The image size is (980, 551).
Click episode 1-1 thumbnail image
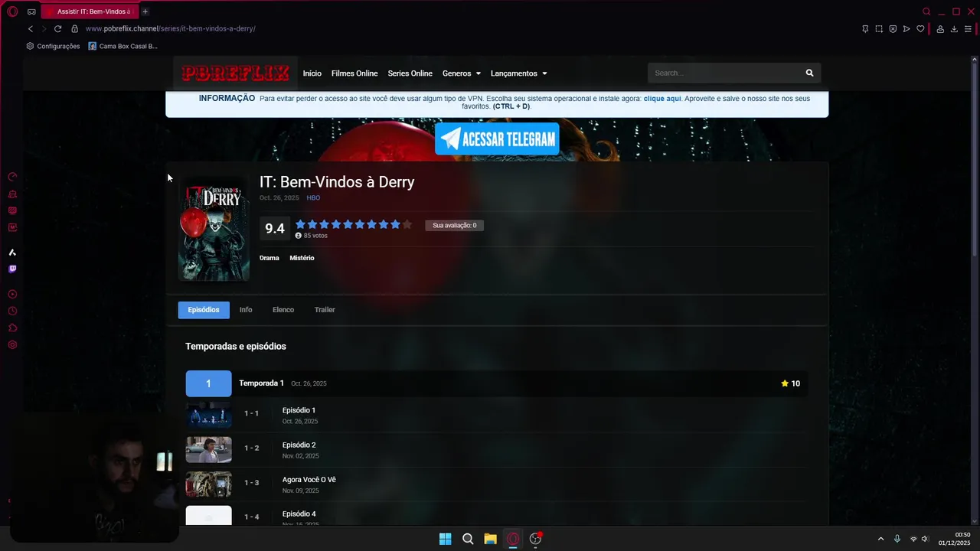pos(208,415)
